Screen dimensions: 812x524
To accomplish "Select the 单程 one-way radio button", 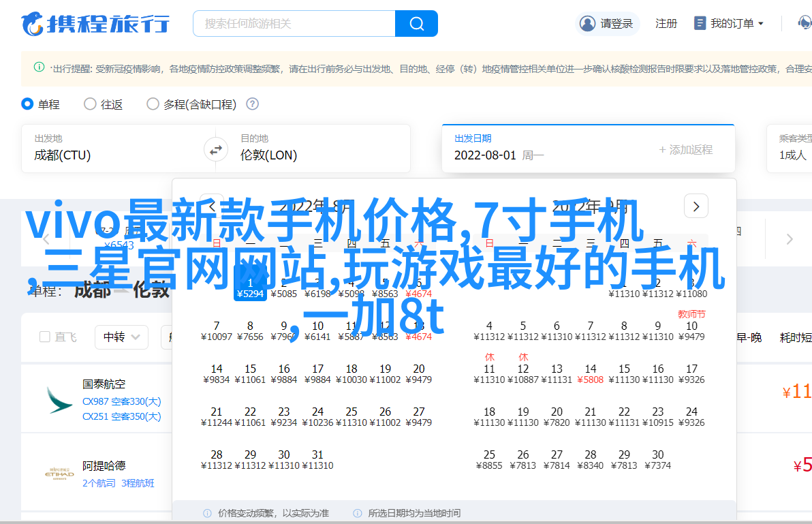I will tap(27, 104).
